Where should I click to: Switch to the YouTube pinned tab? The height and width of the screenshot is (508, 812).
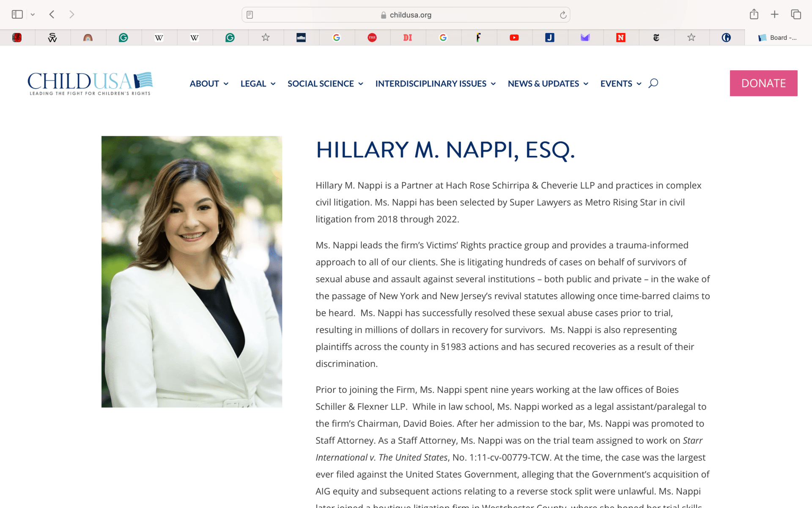pos(514,38)
